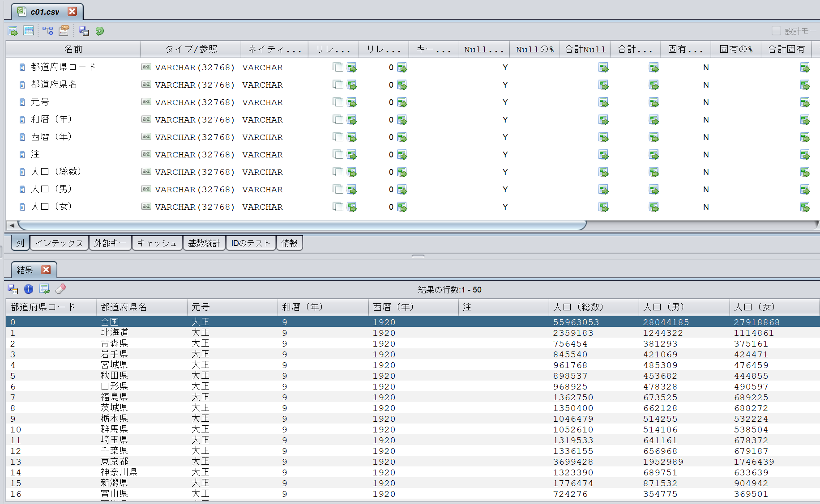Click the タイプ/参照 column header
Screen dimensions: 820x504
click(x=191, y=49)
